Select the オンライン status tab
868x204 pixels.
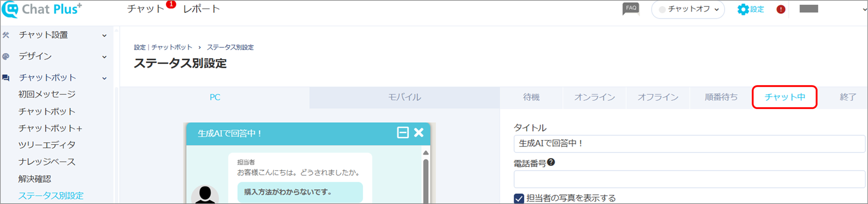pyautogui.click(x=595, y=97)
